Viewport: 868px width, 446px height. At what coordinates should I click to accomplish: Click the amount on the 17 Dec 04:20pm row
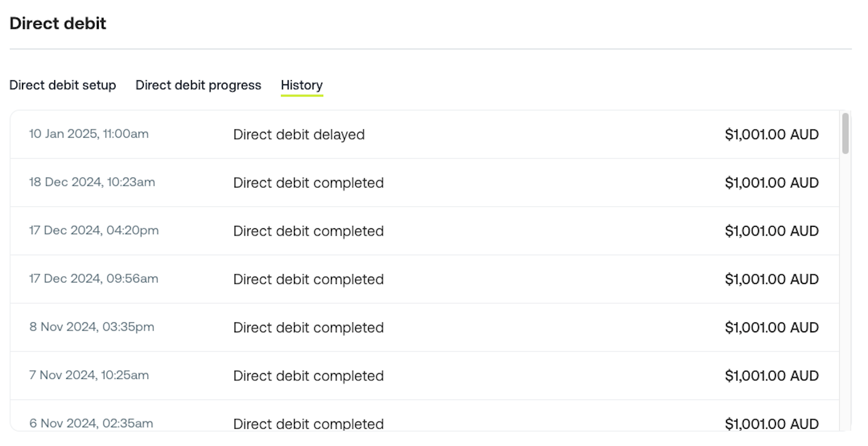(771, 231)
